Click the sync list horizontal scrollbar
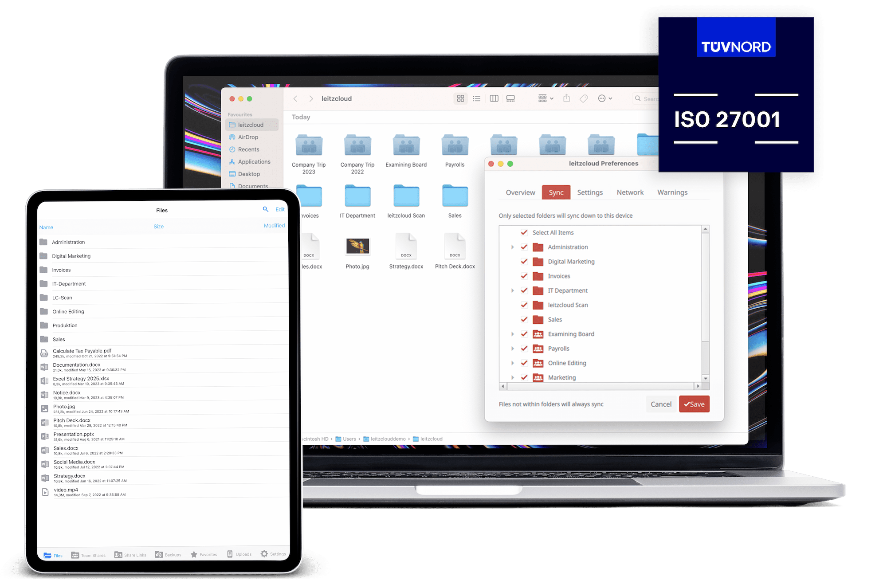Viewport: 887px width, 588px height. [x=600, y=386]
